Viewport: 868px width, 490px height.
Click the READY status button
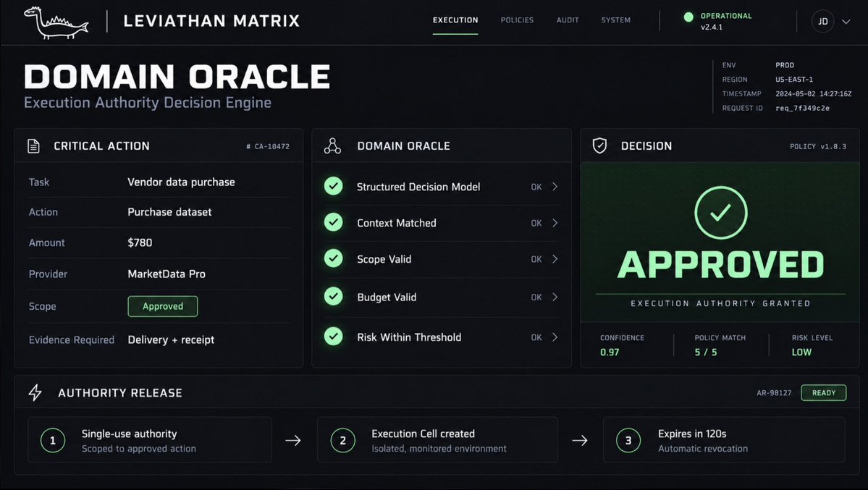(824, 392)
